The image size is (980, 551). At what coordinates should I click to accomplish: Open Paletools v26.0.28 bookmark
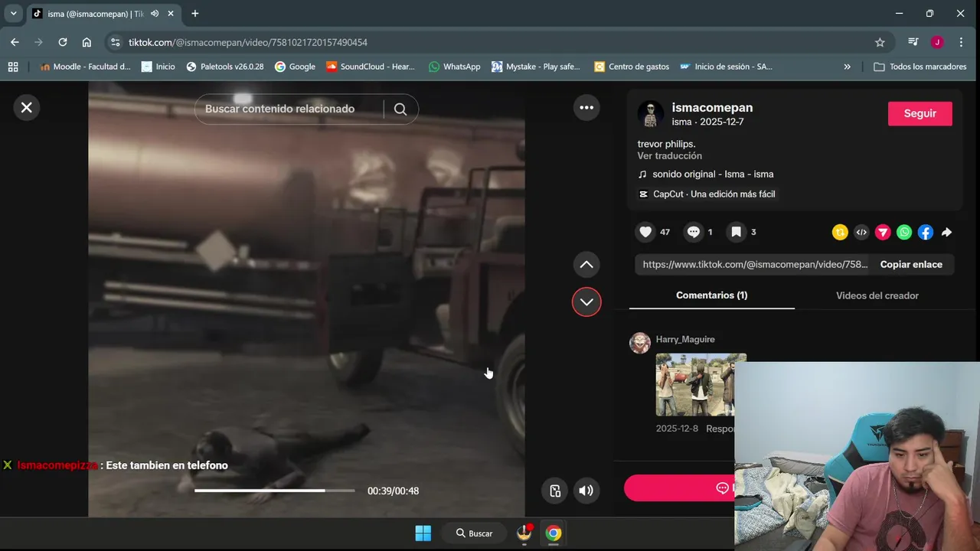[225, 67]
